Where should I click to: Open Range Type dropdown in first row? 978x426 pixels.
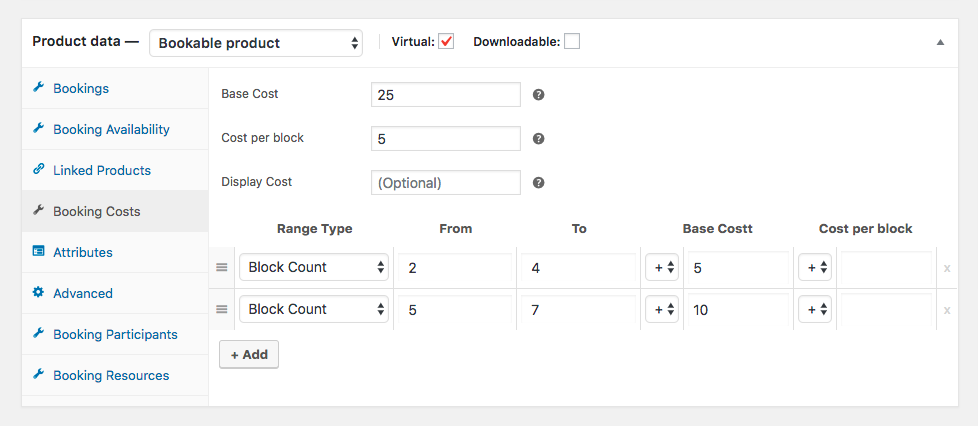(x=314, y=267)
